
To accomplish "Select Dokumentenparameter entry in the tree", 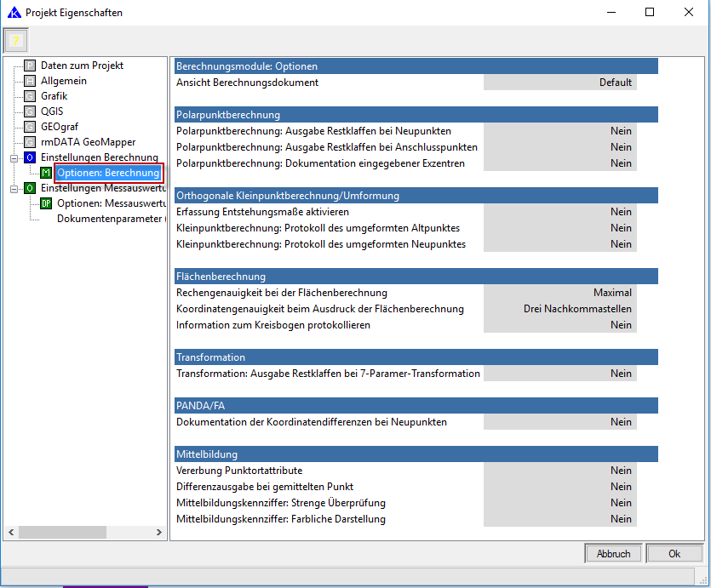I will [109, 219].
